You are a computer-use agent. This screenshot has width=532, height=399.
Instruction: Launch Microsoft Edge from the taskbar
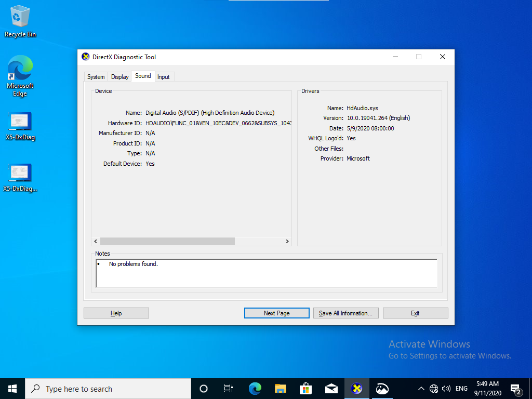coord(255,389)
